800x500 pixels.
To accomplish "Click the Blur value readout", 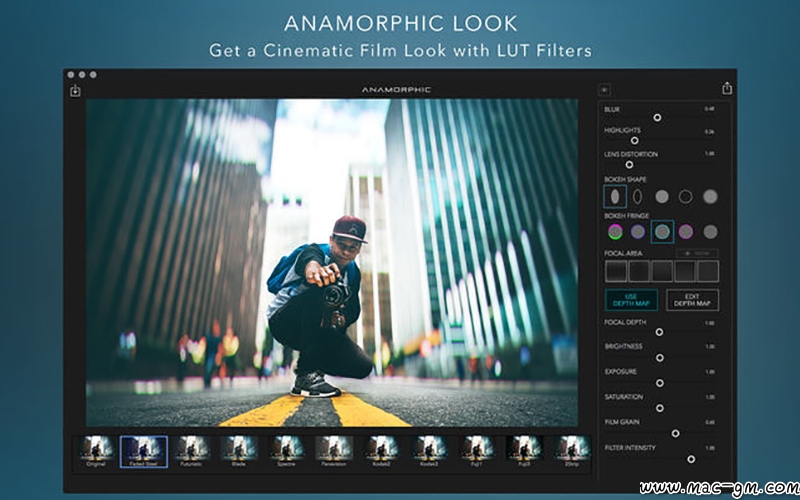I will [709, 109].
